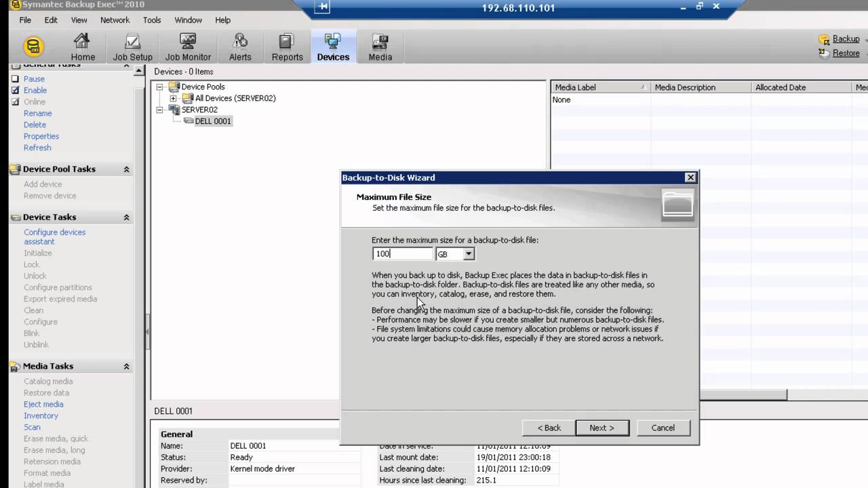Open the Network menu
This screenshot has height=488, width=868.
(115, 20)
